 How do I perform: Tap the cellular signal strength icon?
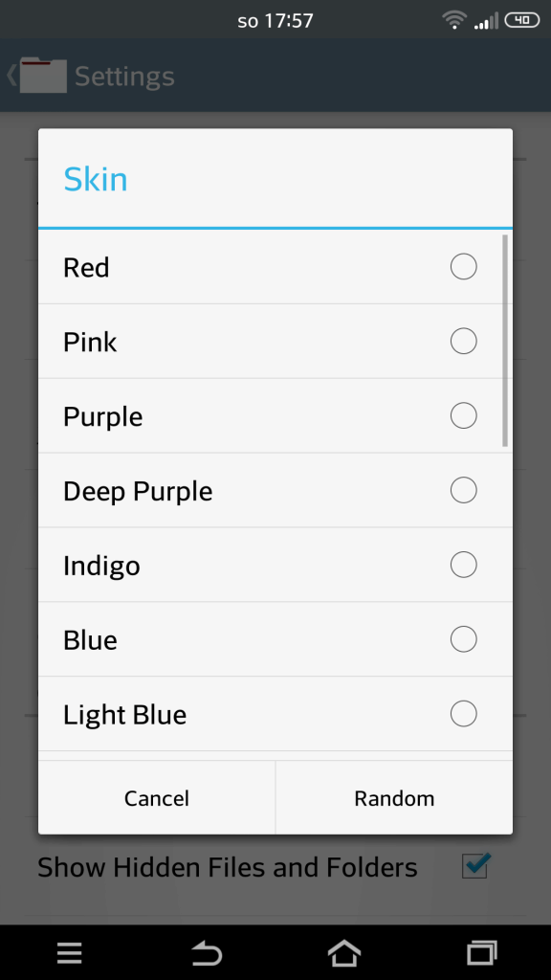(487, 21)
